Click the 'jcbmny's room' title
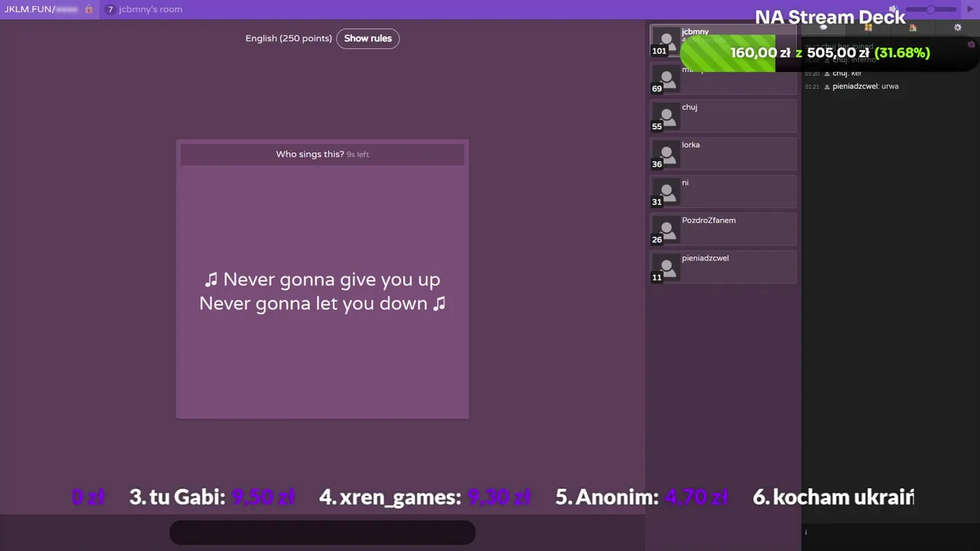 click(151, 9)
